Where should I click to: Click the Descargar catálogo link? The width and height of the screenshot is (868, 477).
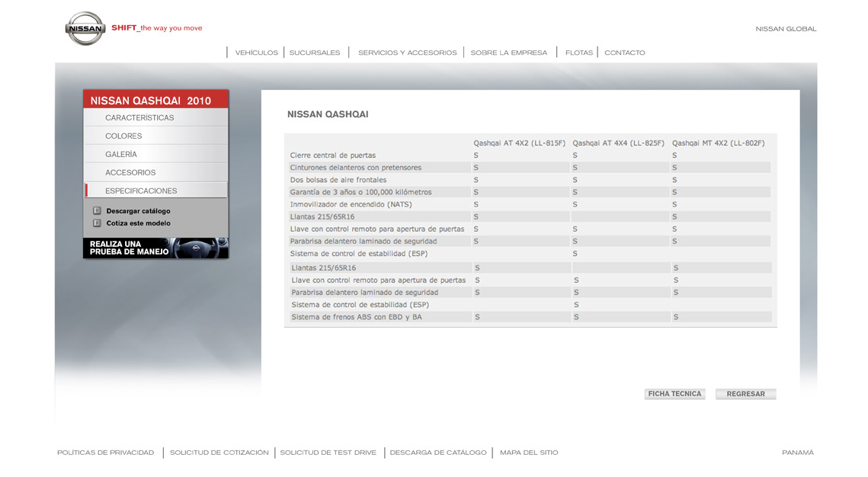coord(139,211)
